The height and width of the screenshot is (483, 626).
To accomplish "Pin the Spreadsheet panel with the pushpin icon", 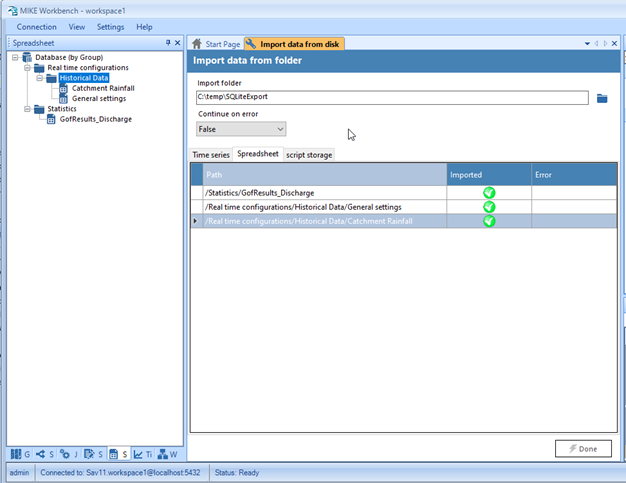I will click(168, 43).
